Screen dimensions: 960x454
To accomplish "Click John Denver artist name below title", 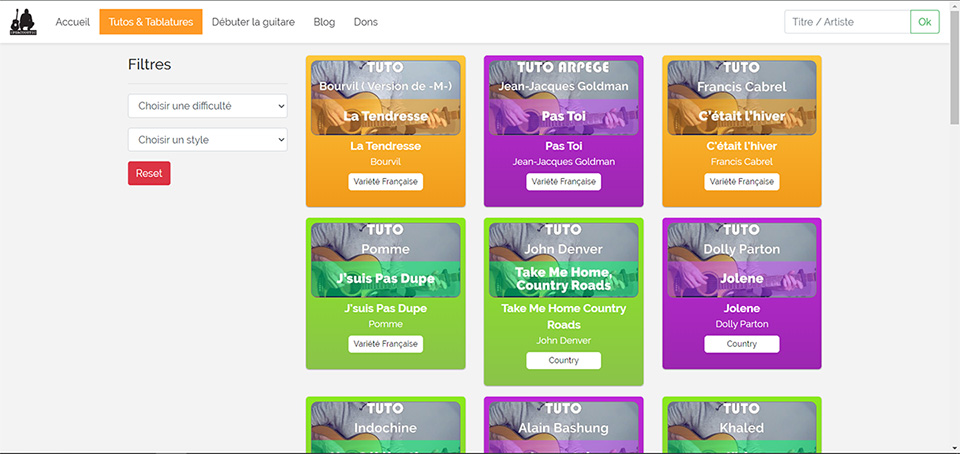I will pyautogui.click(x=563, y=340).
